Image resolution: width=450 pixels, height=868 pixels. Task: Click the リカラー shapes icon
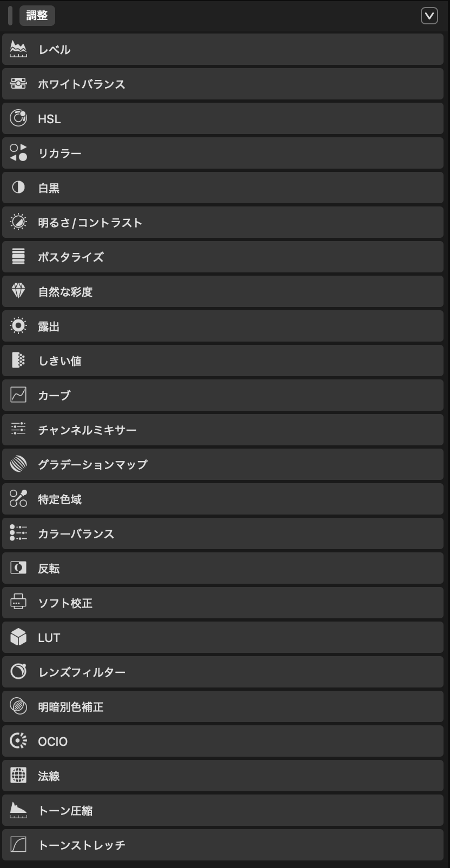pos(18,153)
